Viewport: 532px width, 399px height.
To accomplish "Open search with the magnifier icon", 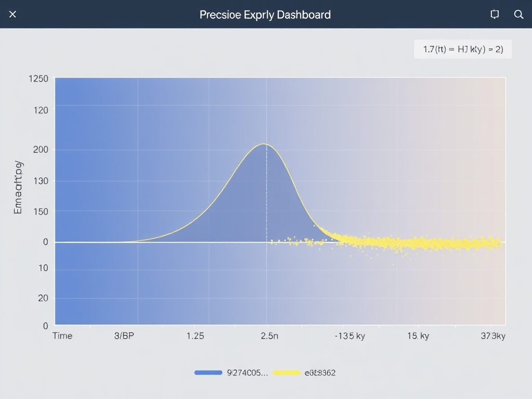I will (518, 15).
